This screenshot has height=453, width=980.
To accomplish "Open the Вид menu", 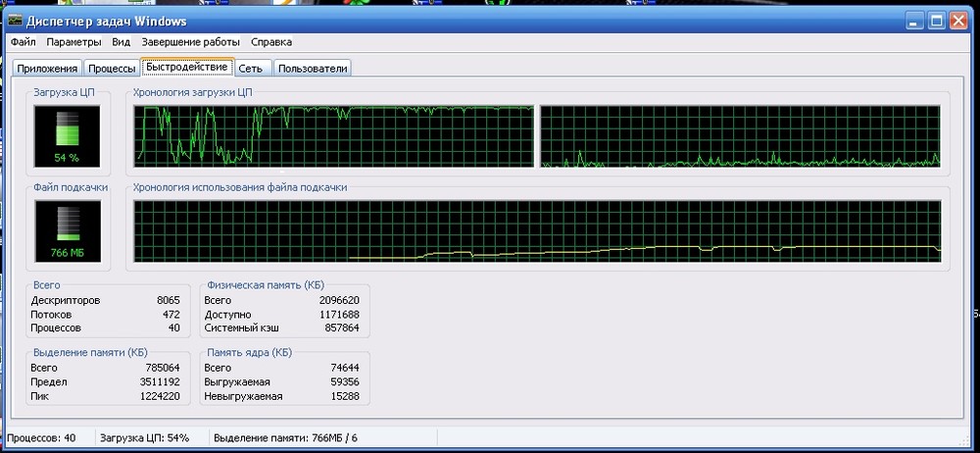I will (x=122, y=42).
